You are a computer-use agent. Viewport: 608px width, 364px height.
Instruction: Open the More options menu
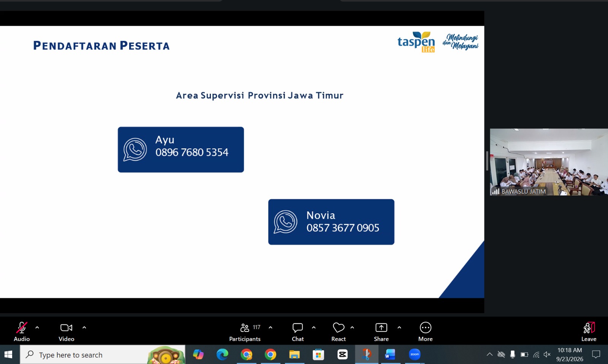point(426,331)
